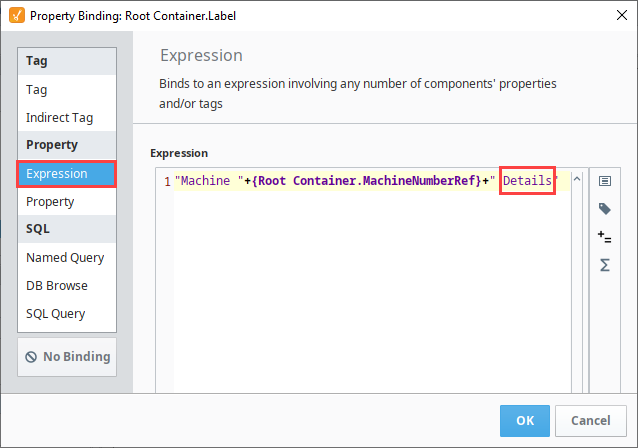Click the Cancel button
This screenshot has width=638, height=448.
[x=590, y=420]
